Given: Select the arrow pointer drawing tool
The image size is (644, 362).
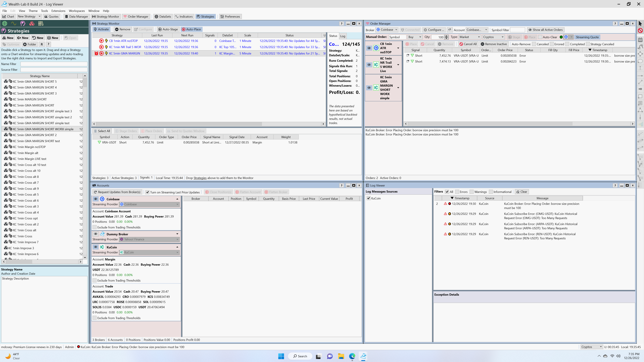Looking at the screenshot, I should [640, 23].
